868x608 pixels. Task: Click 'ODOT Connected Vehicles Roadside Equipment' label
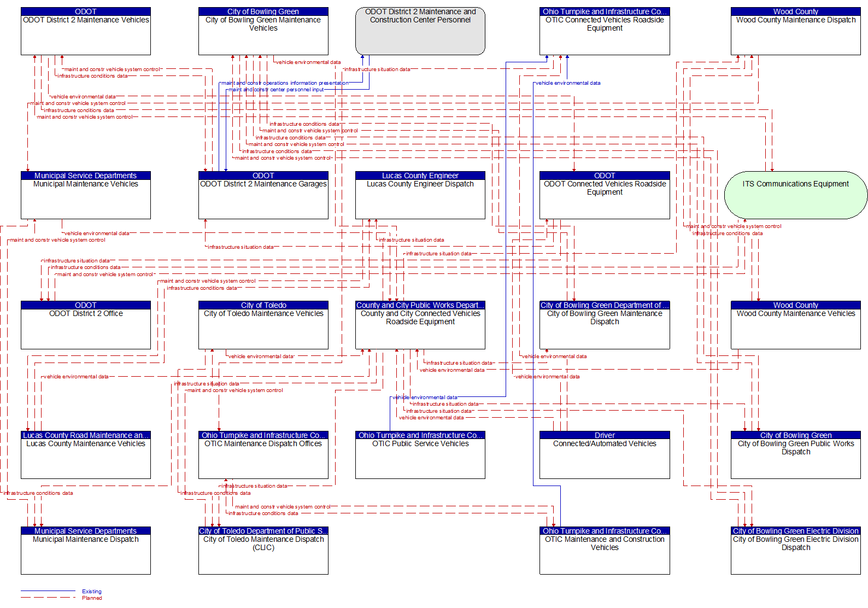coord(605,188)
